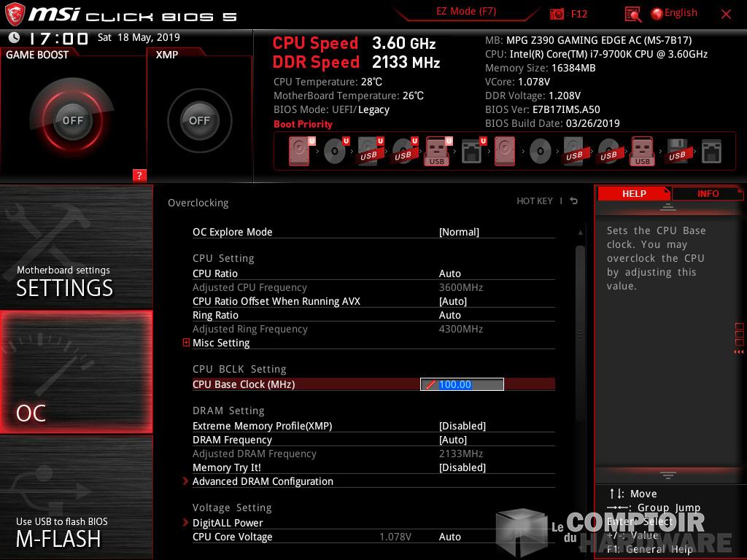The image size is (747, 560).
Task: Toggle the XMP switch
Action: (199, 120)
